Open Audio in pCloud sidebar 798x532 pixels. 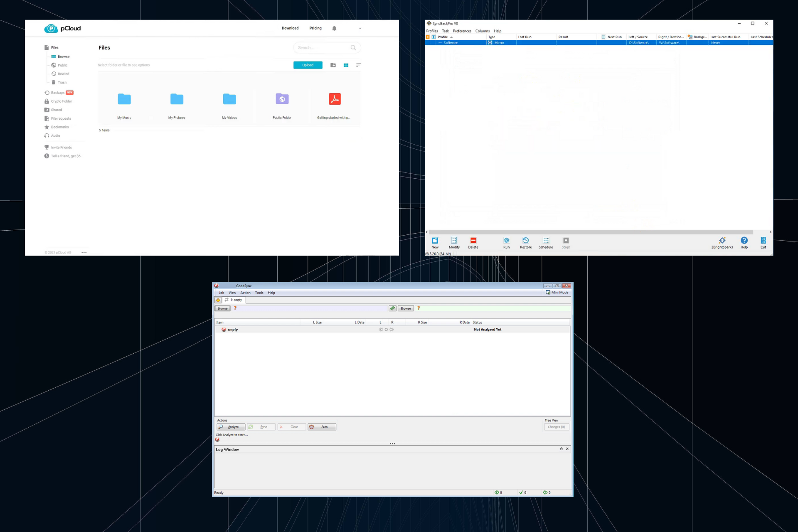[52, 135]
